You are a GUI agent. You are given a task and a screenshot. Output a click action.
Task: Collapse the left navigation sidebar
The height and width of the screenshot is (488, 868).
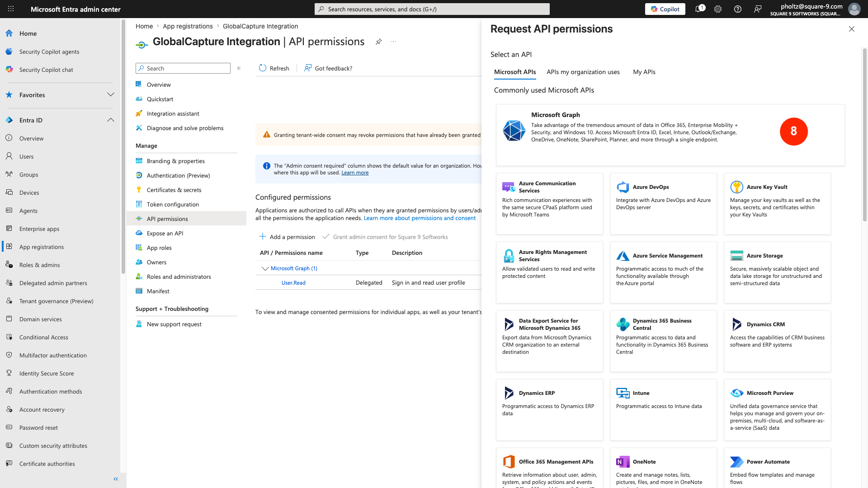pyautogui.click(x=116, y=479)
